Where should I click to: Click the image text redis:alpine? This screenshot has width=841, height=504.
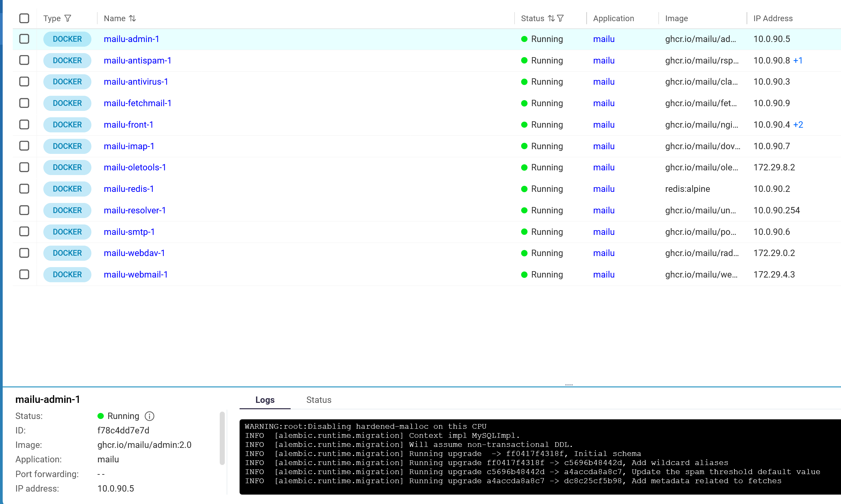click(x=687, y=189)
